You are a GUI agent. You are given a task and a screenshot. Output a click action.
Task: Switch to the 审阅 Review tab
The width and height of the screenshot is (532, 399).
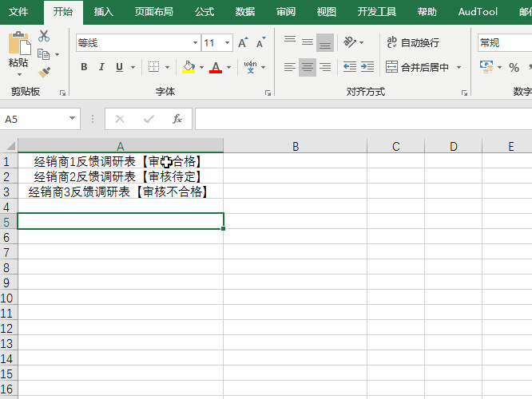point(286,12)
